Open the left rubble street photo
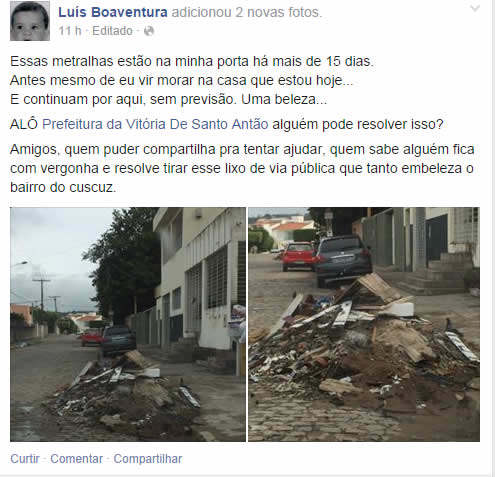The width and height of the screenshot is (495, 477). [128, 324]
